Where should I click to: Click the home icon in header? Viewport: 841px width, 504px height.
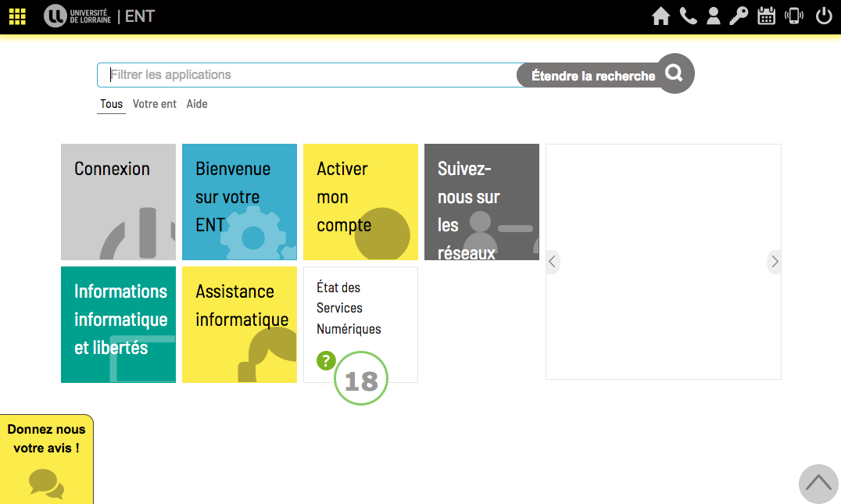660,16
